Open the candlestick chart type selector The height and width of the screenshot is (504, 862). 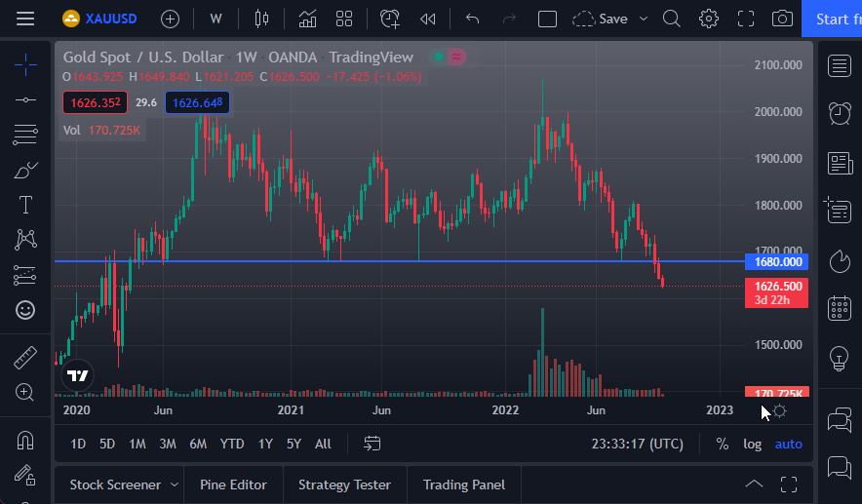click(x=259, y=19)
